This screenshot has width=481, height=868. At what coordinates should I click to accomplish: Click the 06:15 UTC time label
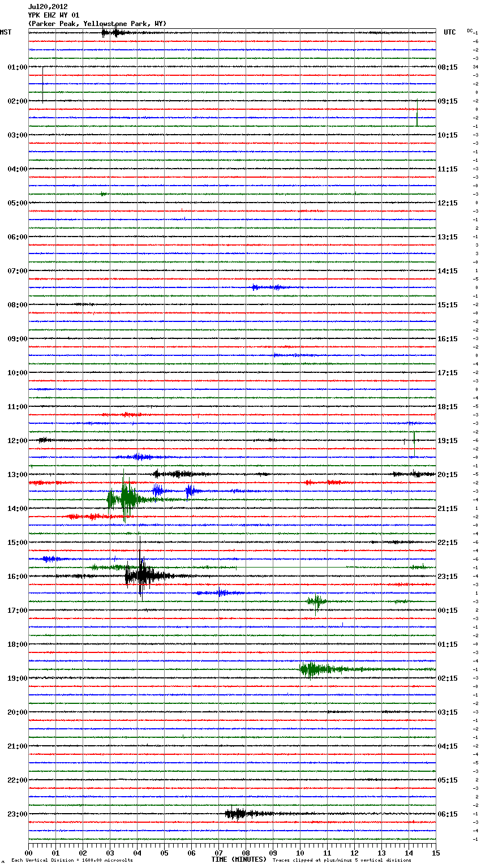coord(448,814)
